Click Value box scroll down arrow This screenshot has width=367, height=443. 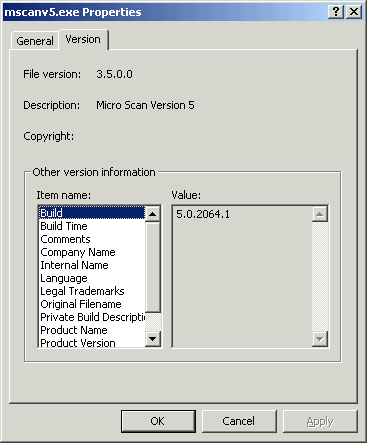pos(320,339)
